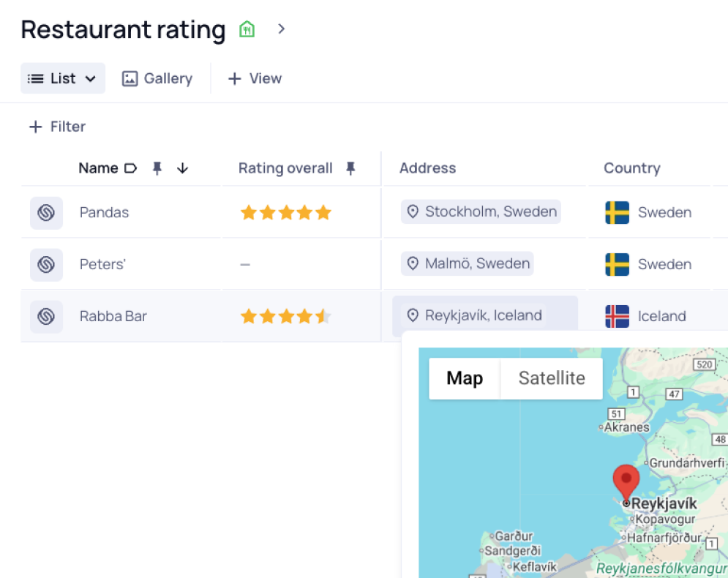This screenshot has width=728, height=578.
Task: Switch the map to Satellite mode
Action: 551,378
